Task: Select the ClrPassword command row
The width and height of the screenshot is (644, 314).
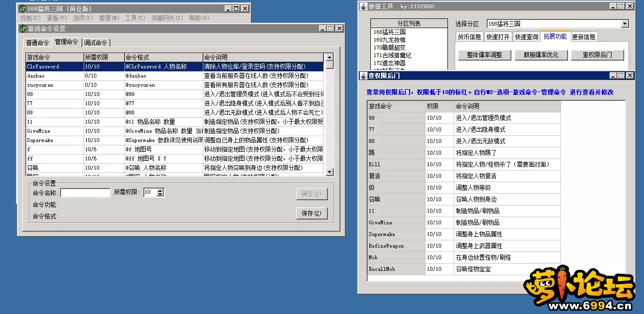Action: coord(175,66)
